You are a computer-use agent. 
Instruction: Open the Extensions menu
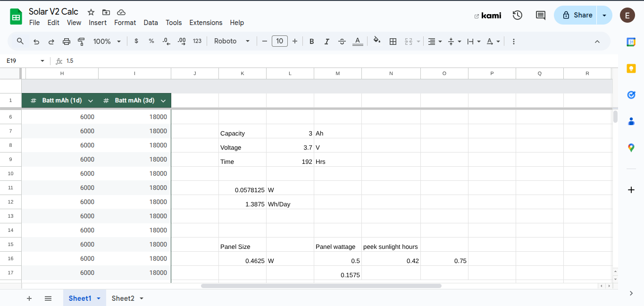(206, 23)
